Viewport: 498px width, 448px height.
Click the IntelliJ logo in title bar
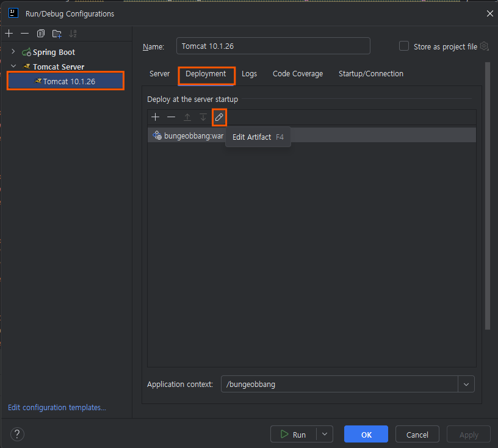coord(13,13)
